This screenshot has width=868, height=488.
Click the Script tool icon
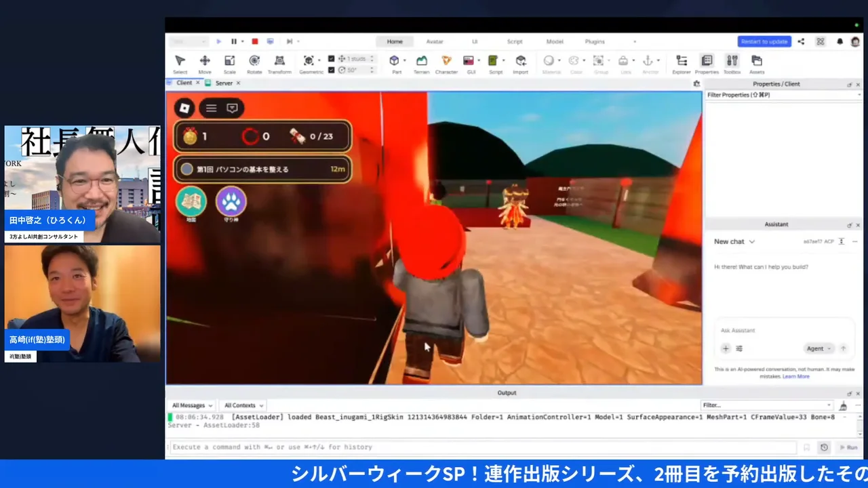[494, 61]
